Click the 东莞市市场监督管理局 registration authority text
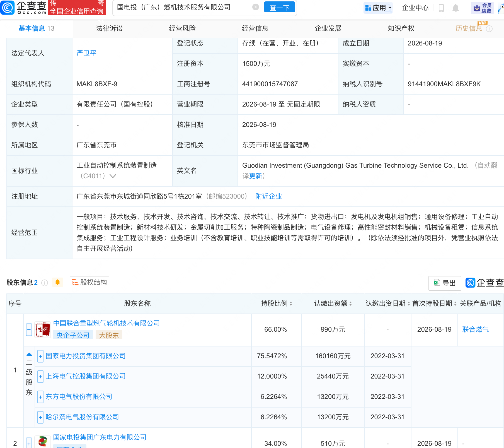 point(276,145)
